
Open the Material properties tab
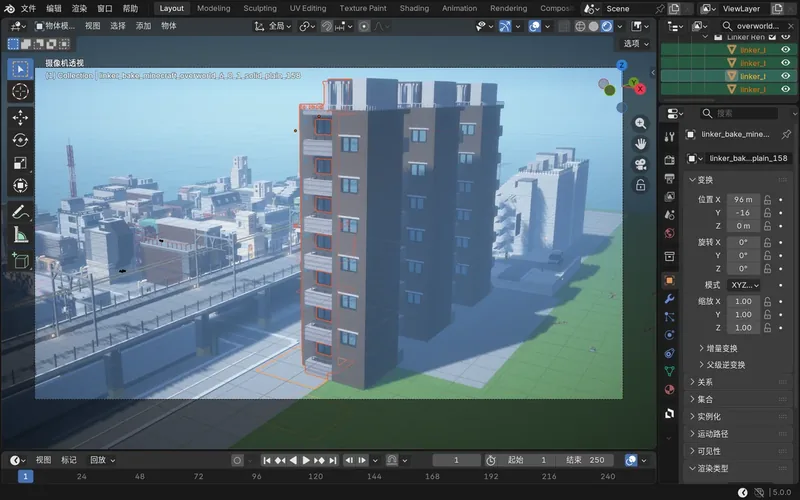[669, 390]
